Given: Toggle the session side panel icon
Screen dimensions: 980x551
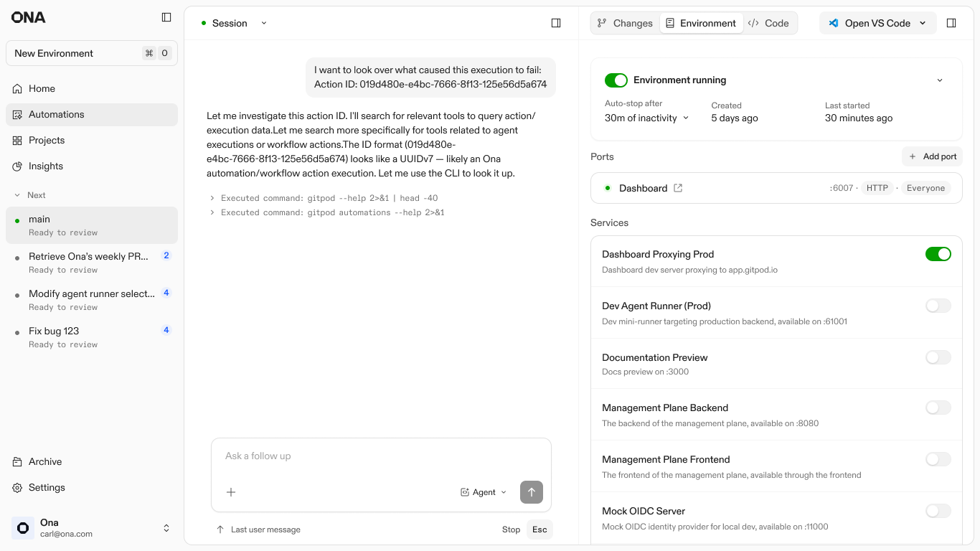Looking at the screenshot, I should pos(556,23).
